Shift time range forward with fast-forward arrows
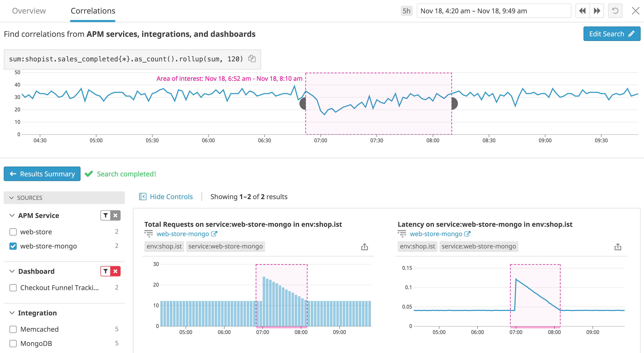The width and height of the screenshot is (644, 353). coord(597,11)
